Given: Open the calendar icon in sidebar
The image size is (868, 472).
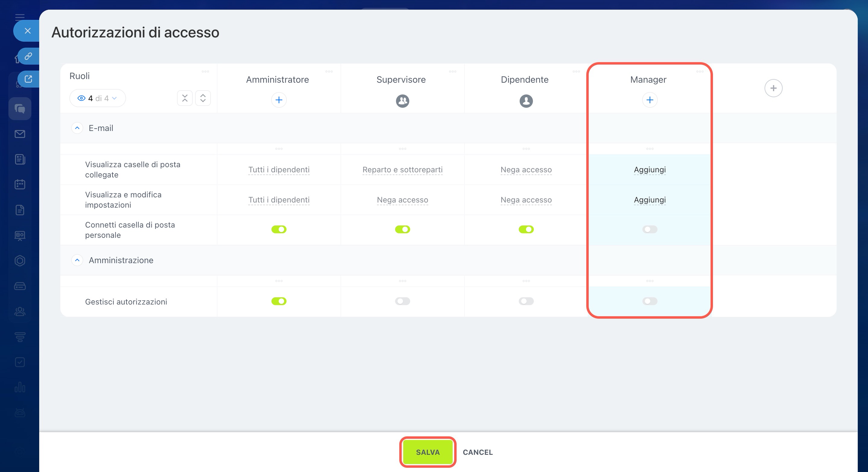Looking at the screenshot, I should coord(20,184).
